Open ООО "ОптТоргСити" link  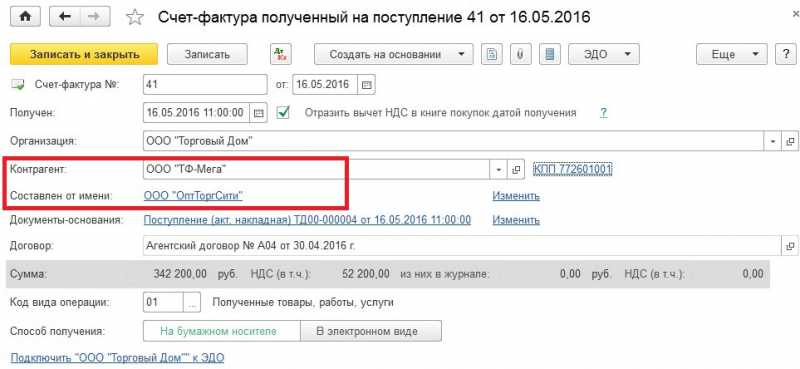(x=193, y=195)
